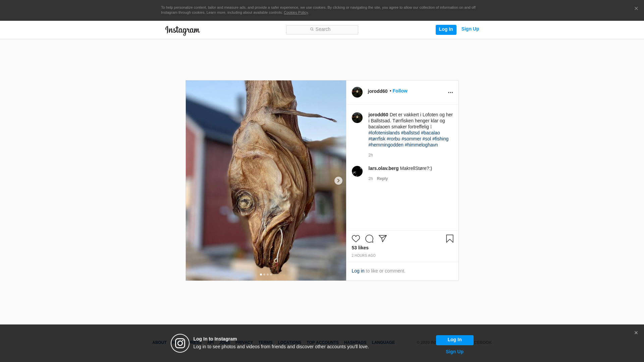644x362 pixels.
Task: Save post with bookmark icon
Action: click(x=449, y=239)
